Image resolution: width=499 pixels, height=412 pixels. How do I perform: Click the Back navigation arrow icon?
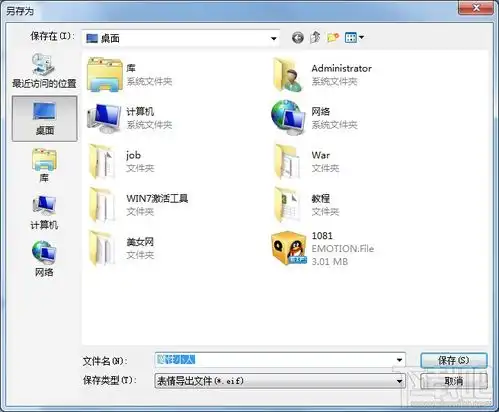pos(298,38)
